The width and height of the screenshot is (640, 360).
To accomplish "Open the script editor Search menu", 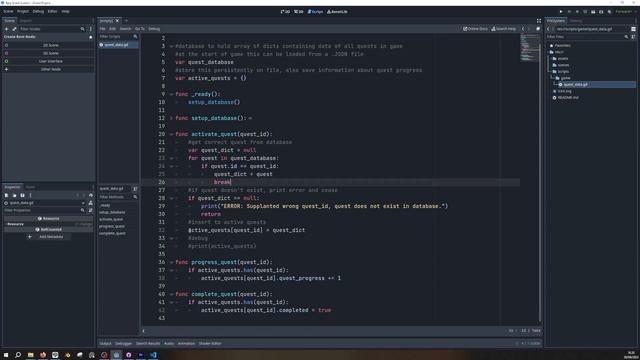I will click(x=125, y=29).
